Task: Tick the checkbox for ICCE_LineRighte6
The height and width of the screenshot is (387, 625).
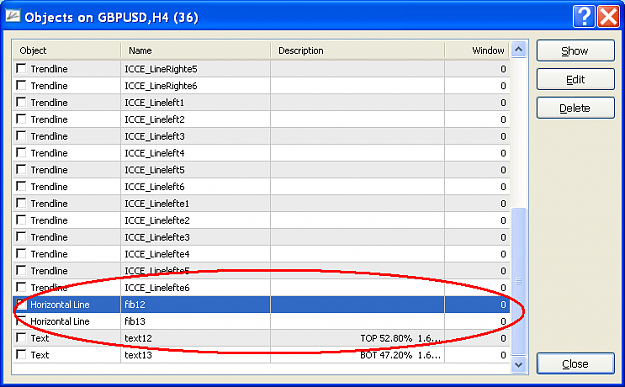Action: pos(21,85)
